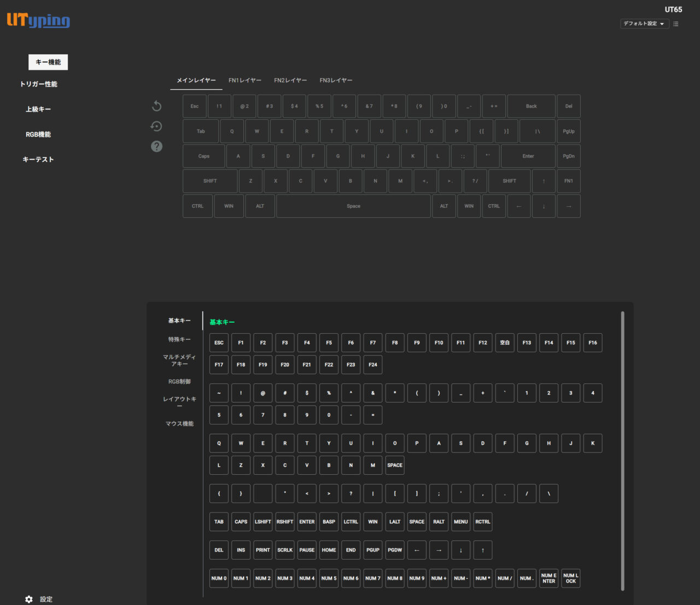The image size is (700, 605).
Task: Click the reset/restore circular arrow icon
Action: pyautogui.click(x=156, y=126)
